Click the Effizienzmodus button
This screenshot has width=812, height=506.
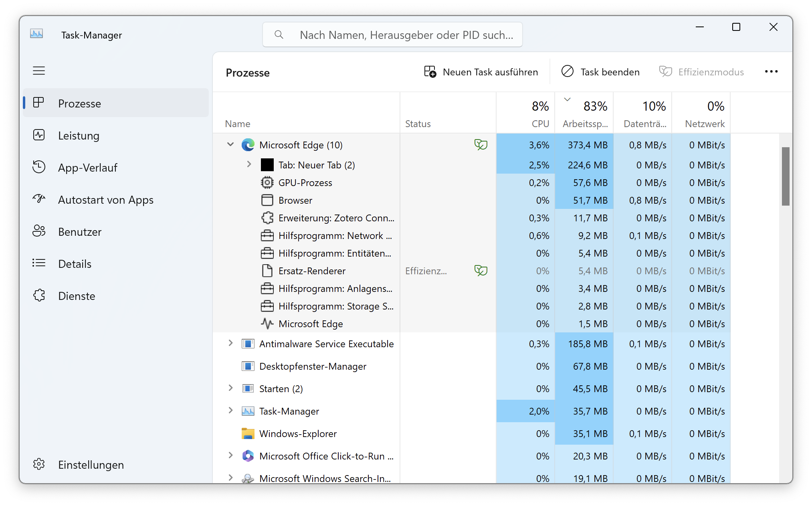[x=701, y=72]
